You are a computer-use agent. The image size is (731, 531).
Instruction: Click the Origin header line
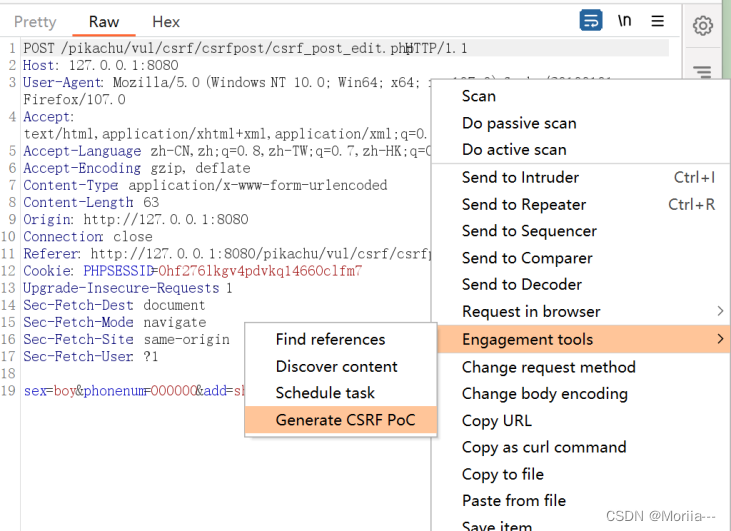pyautogui.click(x=136, y=220)
